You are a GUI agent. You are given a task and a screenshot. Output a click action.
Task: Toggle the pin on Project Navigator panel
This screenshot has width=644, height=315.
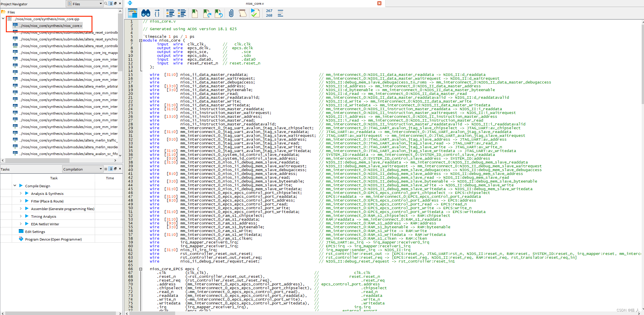point(111,4)
